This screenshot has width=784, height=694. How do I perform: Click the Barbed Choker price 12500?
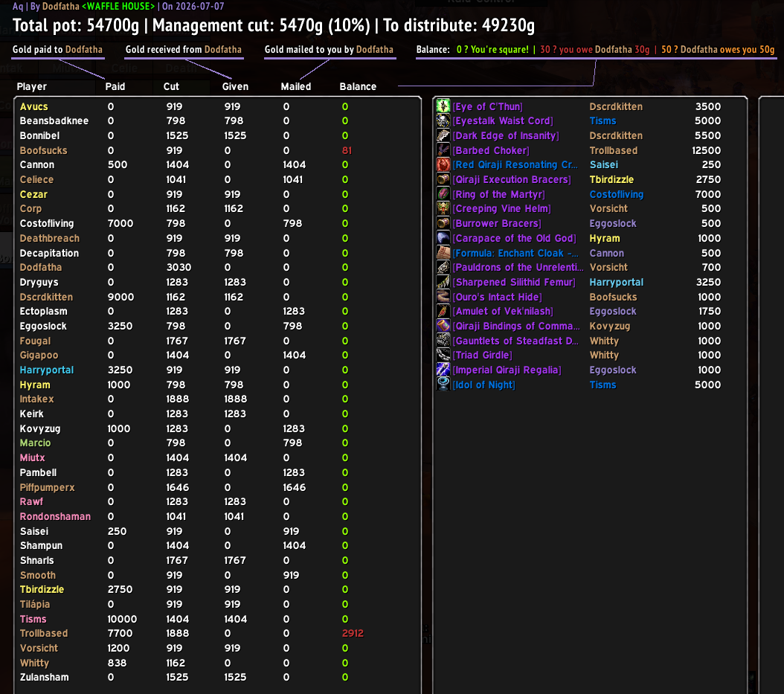[706, 150]
